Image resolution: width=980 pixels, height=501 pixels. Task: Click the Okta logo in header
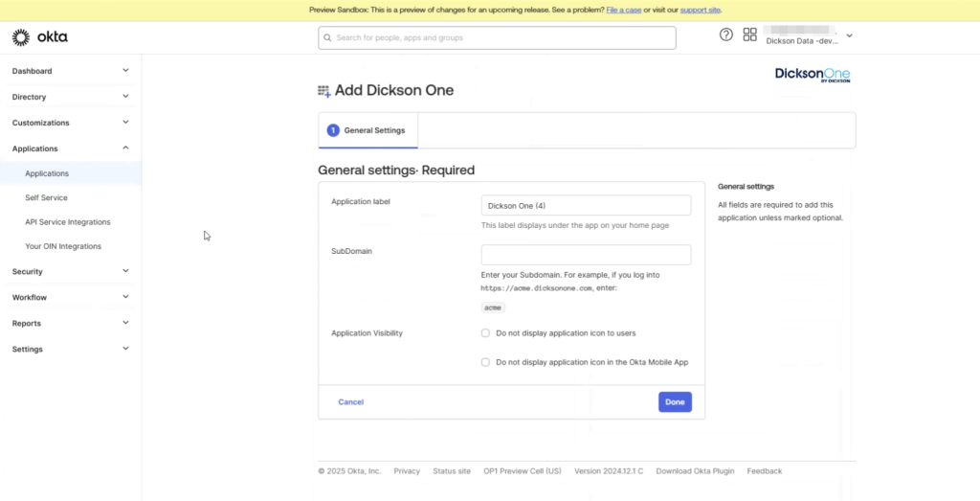click(39, 37)
